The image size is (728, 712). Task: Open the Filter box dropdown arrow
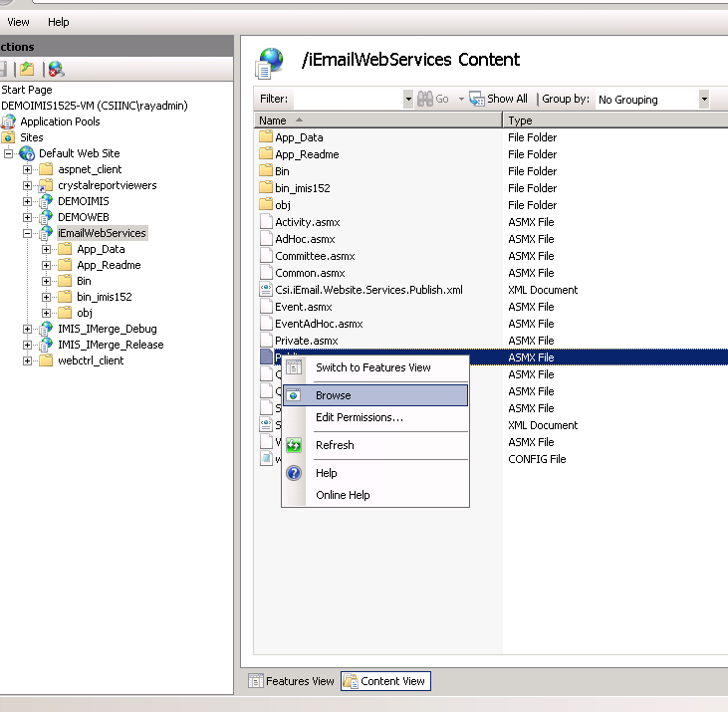(408, 99)
